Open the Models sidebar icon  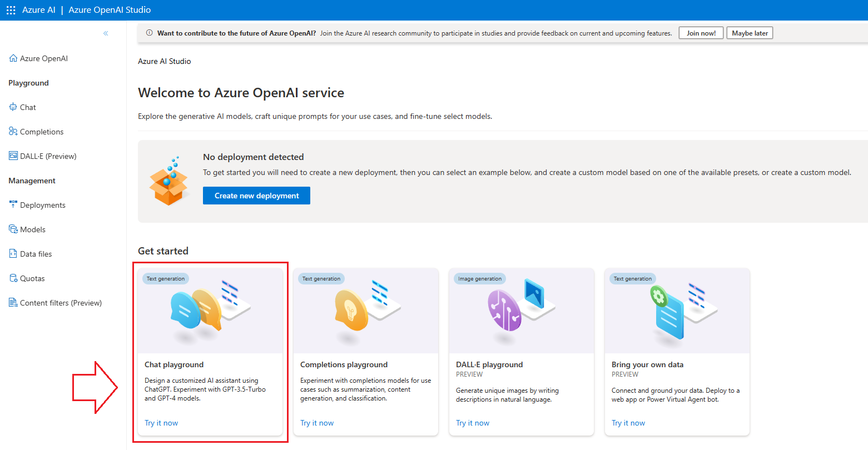pyautogui.click(x=13, y=229)
